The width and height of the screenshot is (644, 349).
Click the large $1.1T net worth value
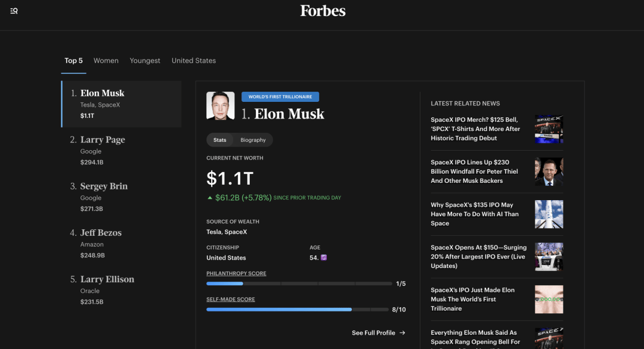coord(230,179)
